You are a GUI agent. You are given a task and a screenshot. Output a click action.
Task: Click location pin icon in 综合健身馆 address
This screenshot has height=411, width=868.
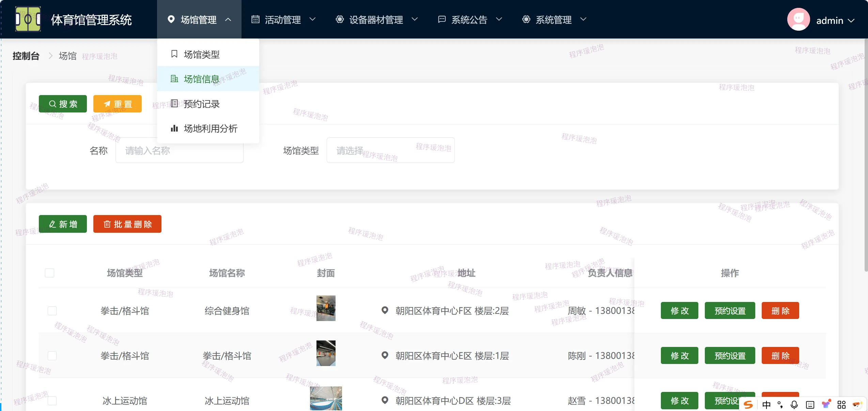(385, 310)
